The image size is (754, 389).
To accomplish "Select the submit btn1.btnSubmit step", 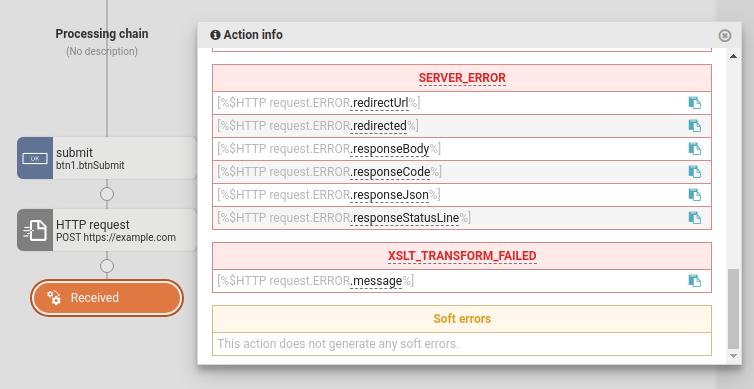I will [107, 158].
